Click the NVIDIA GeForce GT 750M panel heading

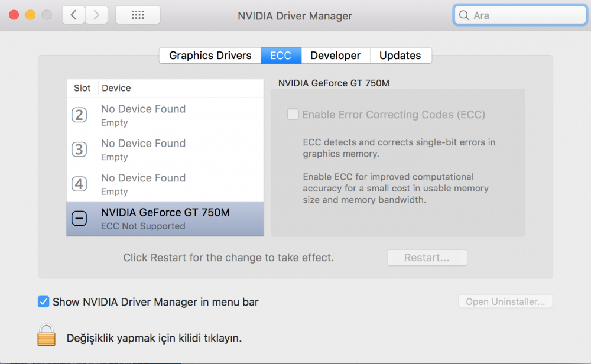pyautogui.click(x=333, y=83)
